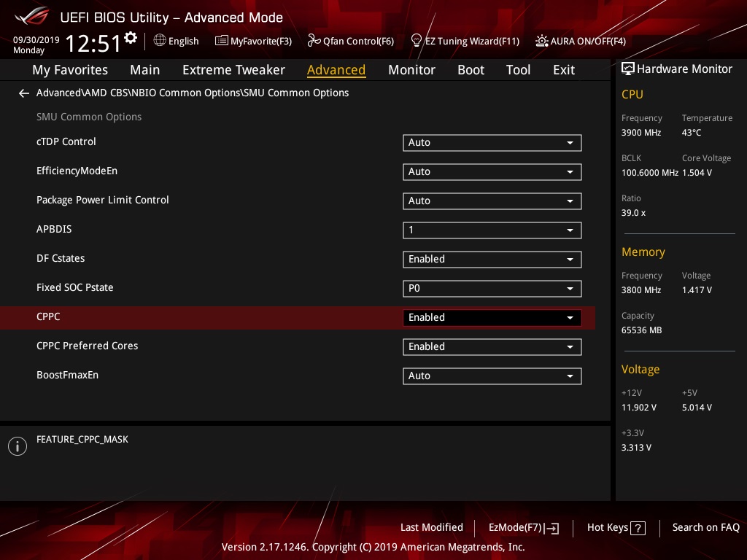The height and width of the screenshot is (560, 747).
Task: Click the SMU Common Options section heading
Action: click(x=89, y=117)
